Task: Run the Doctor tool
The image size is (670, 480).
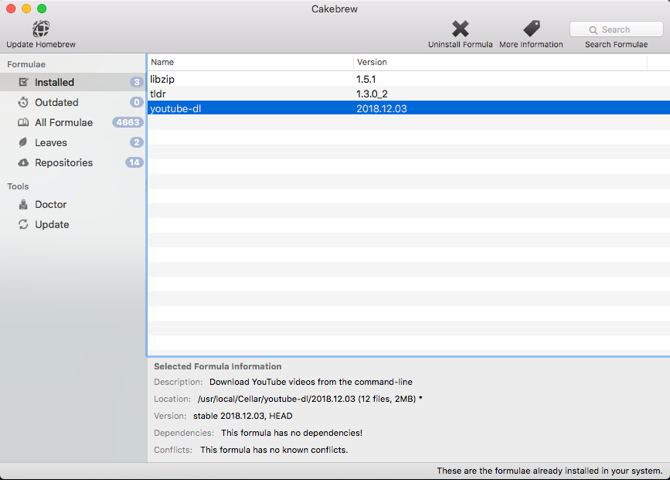Action: (x=50, y=204)
